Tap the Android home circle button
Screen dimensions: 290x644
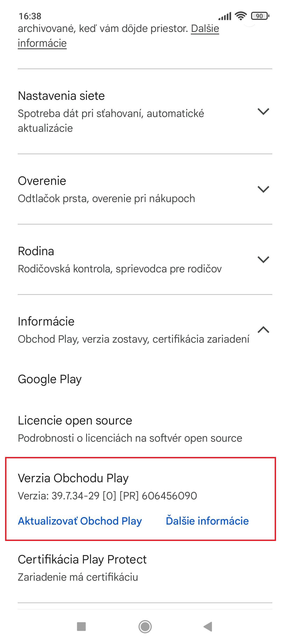[x=145, y=627]
